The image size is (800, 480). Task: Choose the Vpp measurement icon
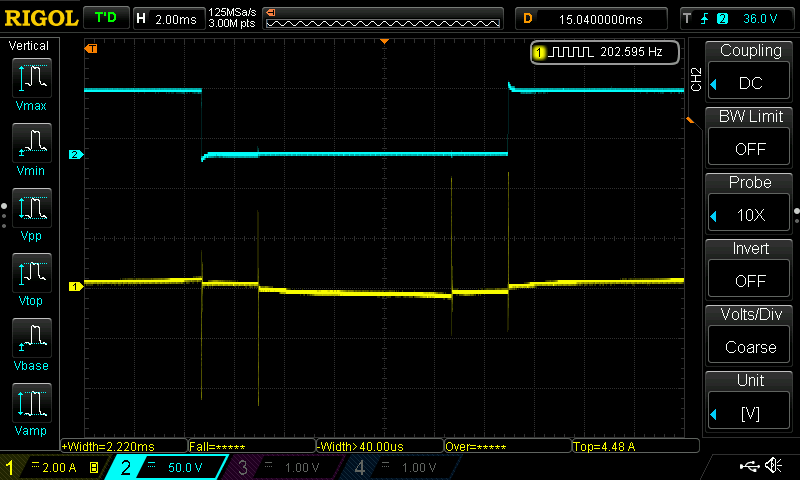(x=31, y=213)
